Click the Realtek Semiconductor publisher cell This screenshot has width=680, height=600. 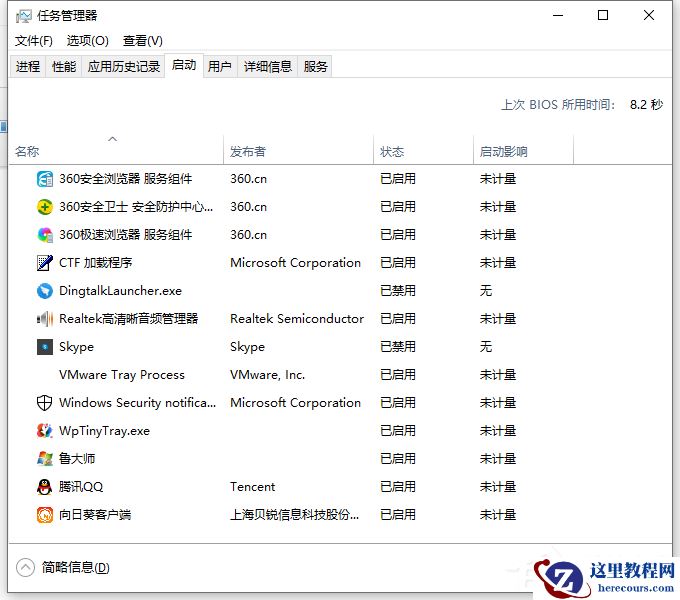click(x=297, y=319)
